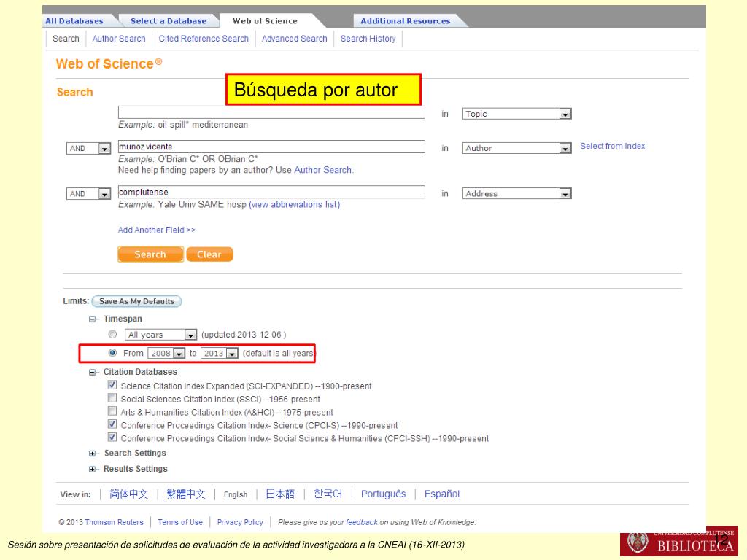Expand the Results Settings section
This screenshot has height=560, width=747.
point(92,470)
